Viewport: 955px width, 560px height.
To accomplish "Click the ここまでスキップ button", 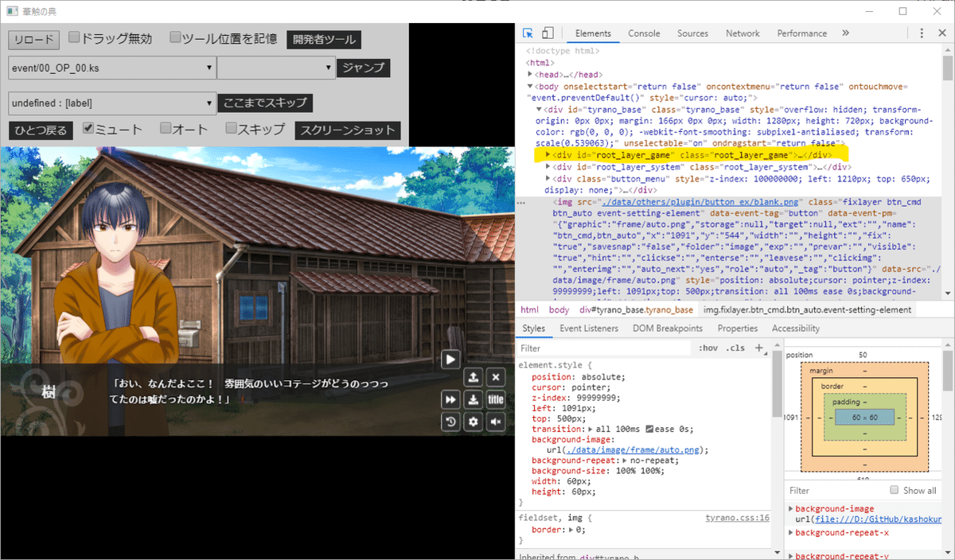I will [265, 103].
